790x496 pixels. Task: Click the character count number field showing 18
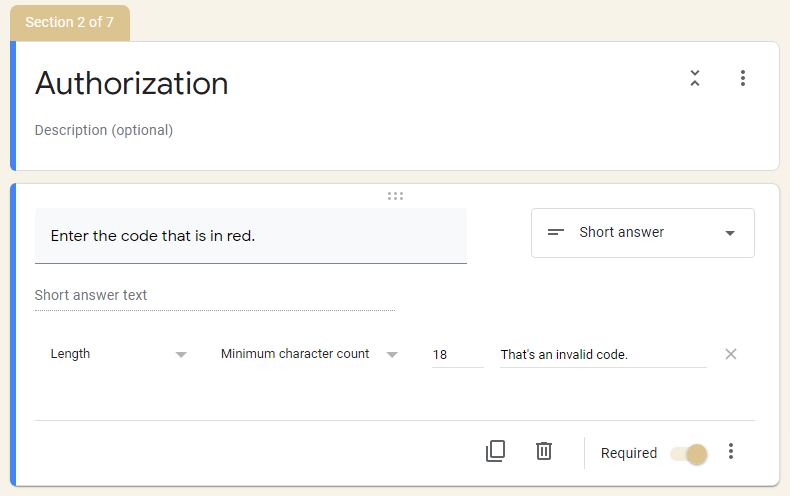point(457,355)
